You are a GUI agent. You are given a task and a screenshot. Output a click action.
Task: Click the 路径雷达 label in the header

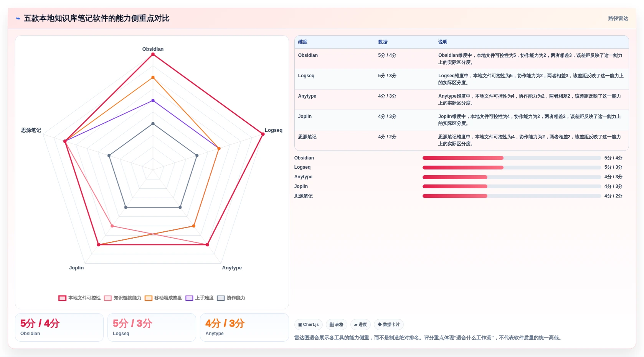coord(618,18)
